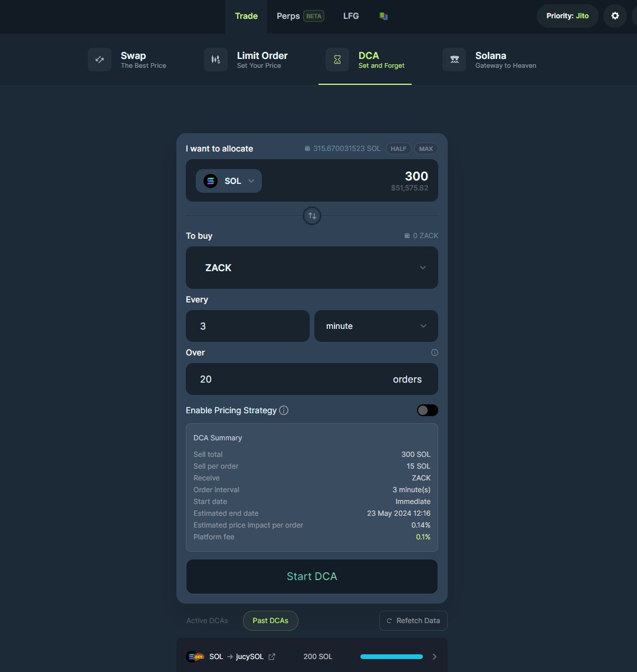Click the Swap arrows icon
The height and width of the screenshot is (672, 637).
click(100, 60)
